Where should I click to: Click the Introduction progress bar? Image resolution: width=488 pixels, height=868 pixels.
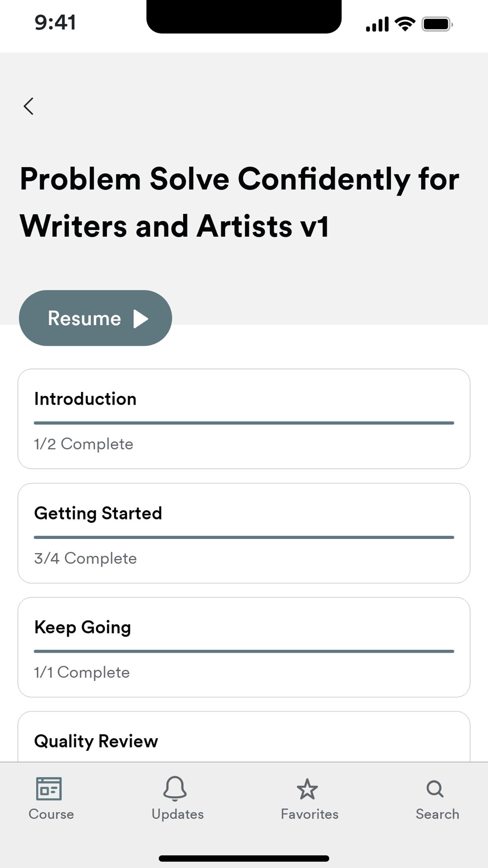pyautogui.click(x=244, y=423)
